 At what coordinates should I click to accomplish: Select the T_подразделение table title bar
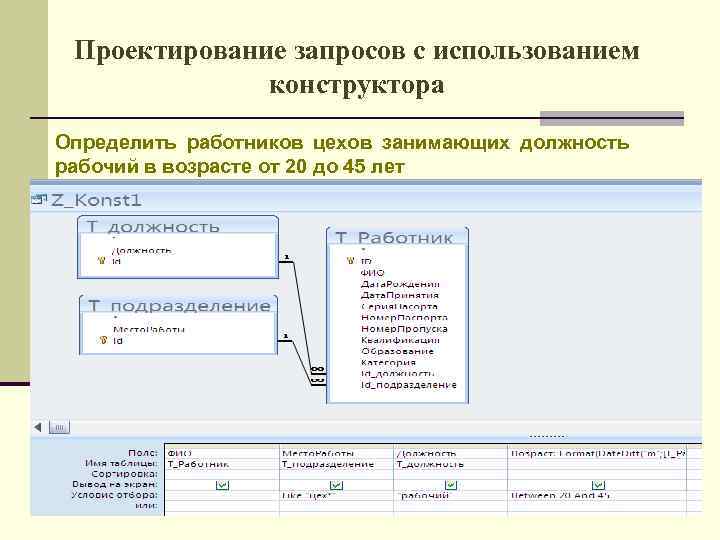click(x=178, y=305)
